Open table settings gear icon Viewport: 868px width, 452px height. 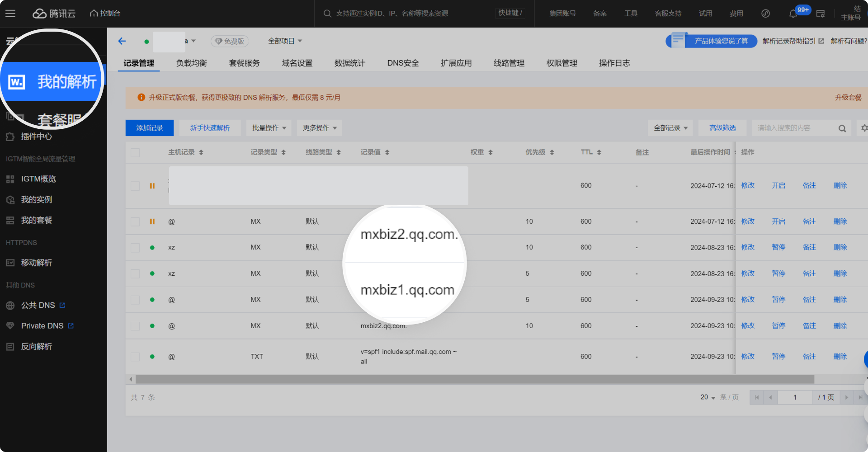[864, 128]
